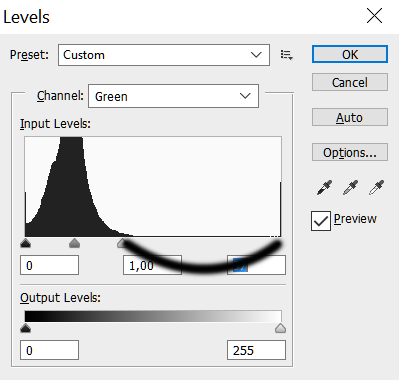
Task: Open the Channel dropdown showing Green
Action: tap(173, 96)
